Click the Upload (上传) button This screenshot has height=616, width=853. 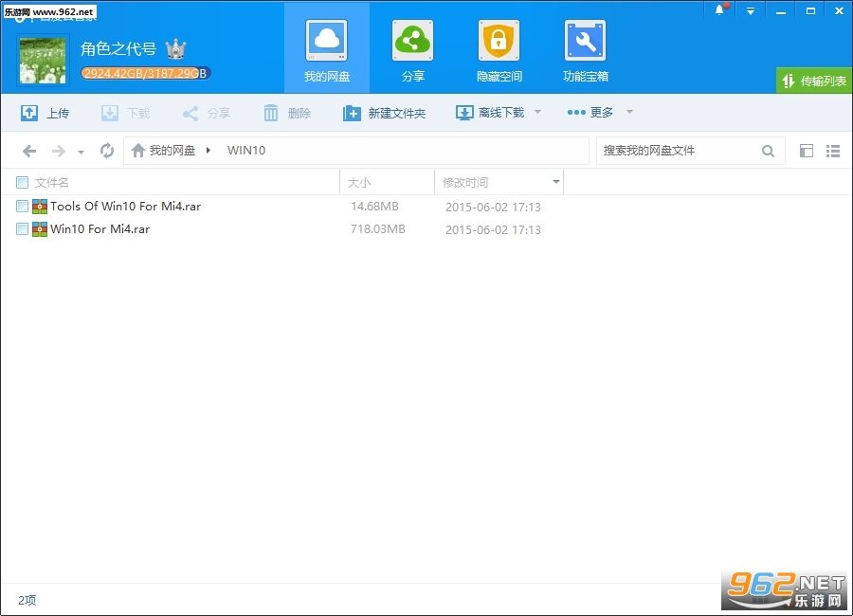tap(45, 113)
